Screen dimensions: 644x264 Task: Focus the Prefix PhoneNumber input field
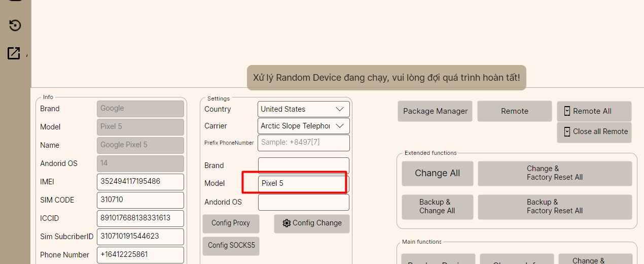click(303, 143)
